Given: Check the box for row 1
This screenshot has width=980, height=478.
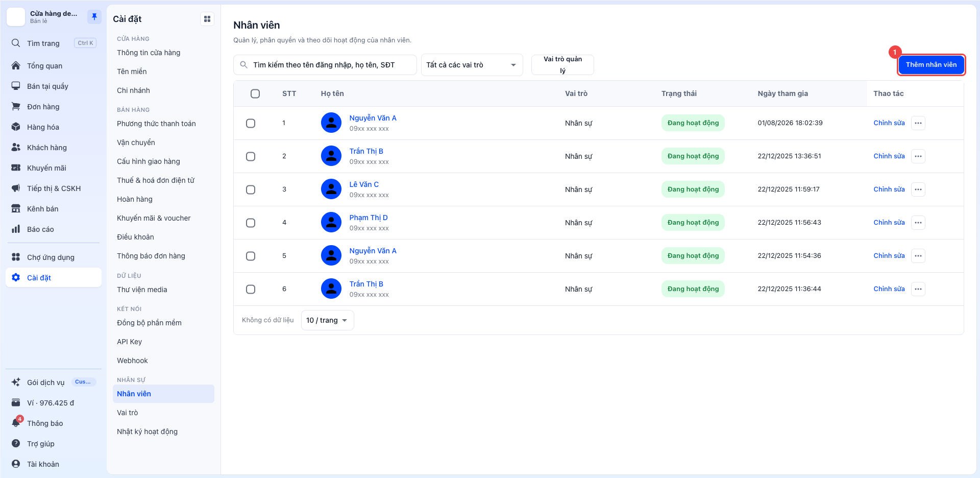Looking at the screenshot, I should pos(251,123).
